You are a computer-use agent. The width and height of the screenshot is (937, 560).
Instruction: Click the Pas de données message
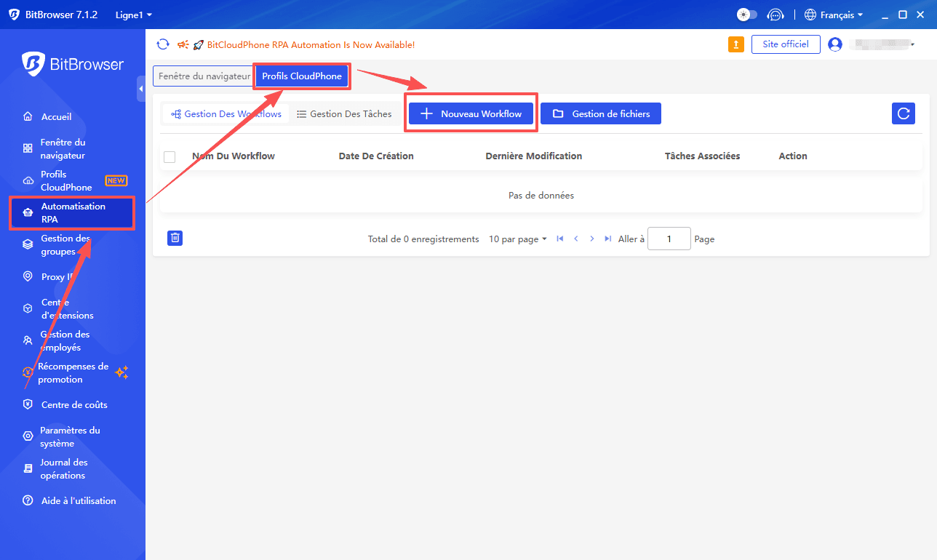point(541,196)
